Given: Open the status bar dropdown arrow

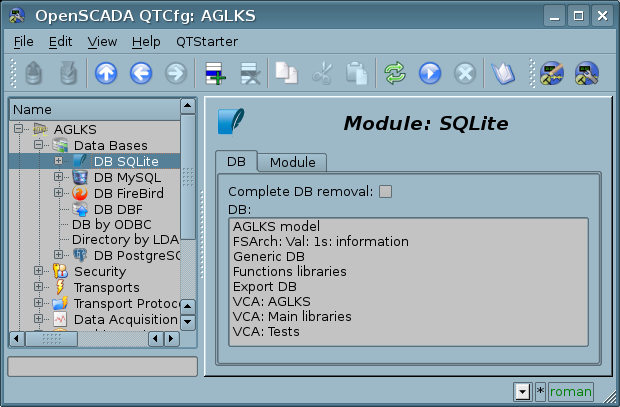Looking at the screenshot, I should 522,391.
